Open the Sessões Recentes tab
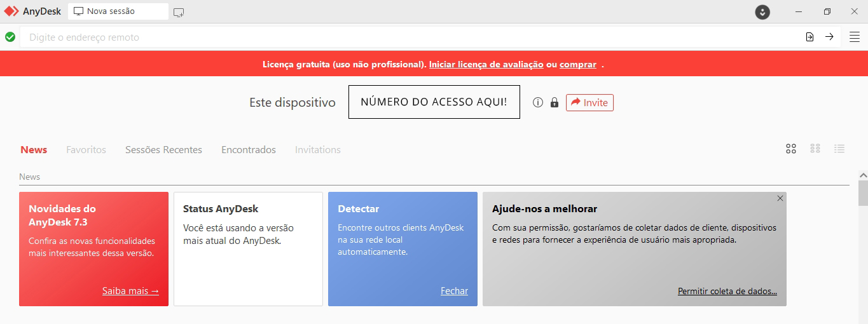 click(x=163, y=150)
